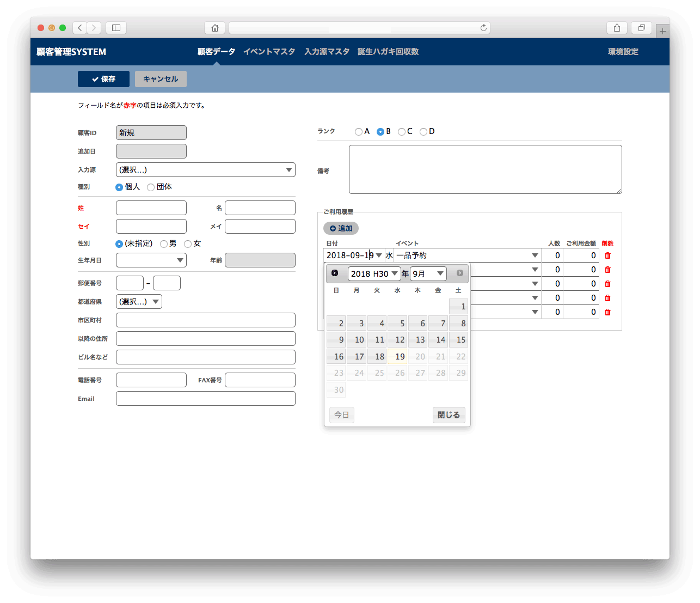Switch to 入力源マスタ tab
Screen dimensions: 700x603
(327, 52)
